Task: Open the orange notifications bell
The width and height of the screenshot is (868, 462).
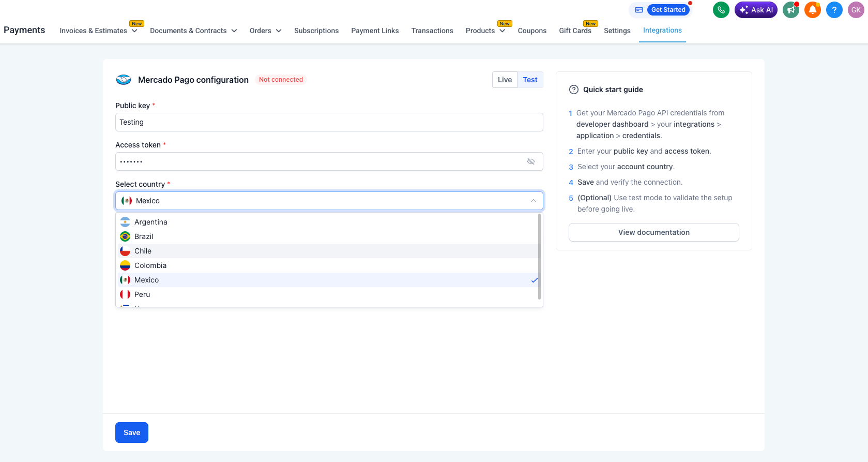Action: (x=813, y=10)
